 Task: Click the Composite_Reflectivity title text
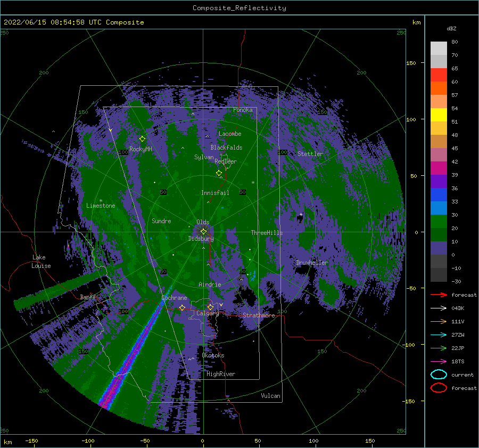(x=239, y=8)
